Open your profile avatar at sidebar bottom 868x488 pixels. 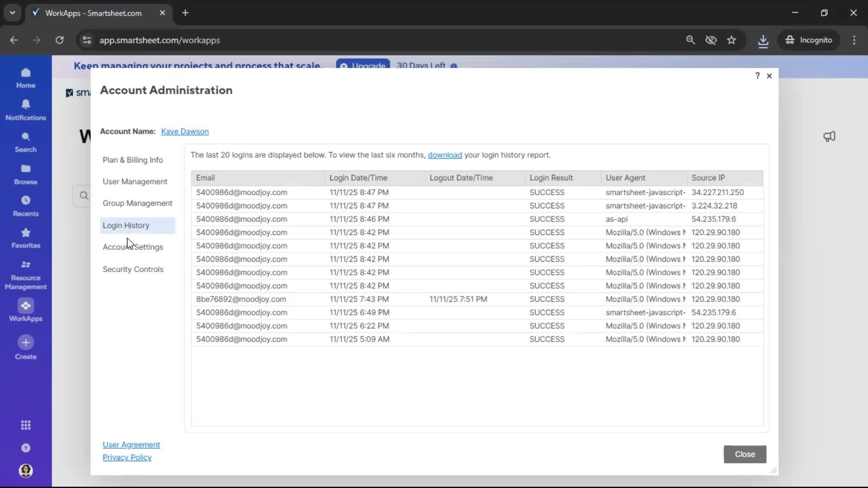[26, 471]
